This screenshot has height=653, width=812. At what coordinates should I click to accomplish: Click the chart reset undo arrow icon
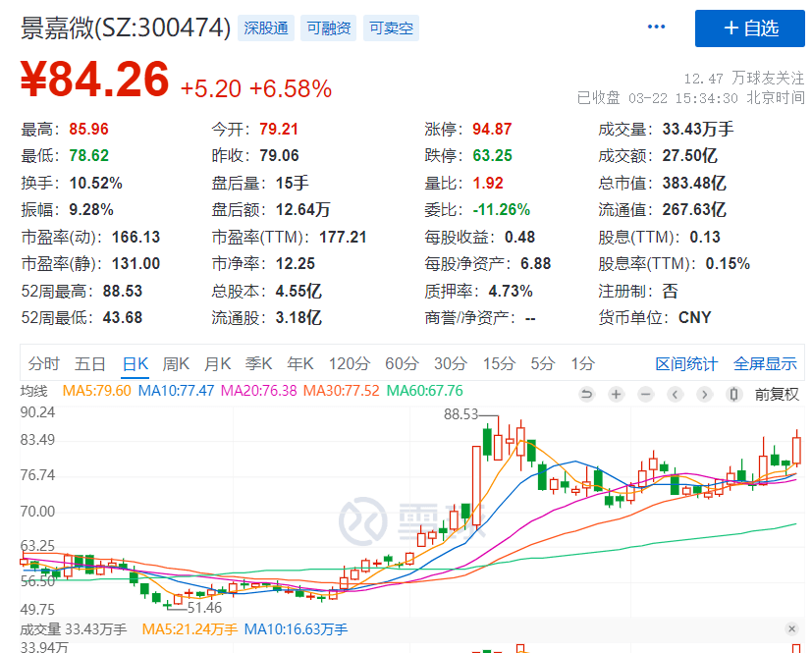coord(587,393)
